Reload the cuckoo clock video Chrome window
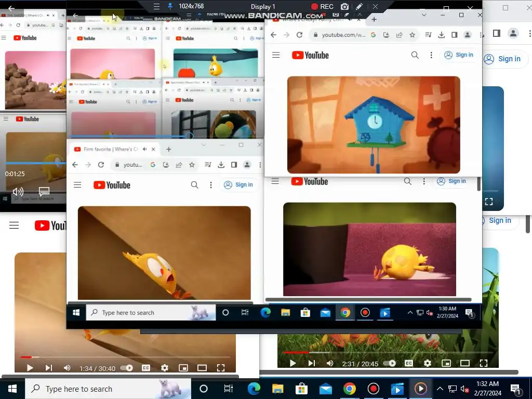 (299, 35)
